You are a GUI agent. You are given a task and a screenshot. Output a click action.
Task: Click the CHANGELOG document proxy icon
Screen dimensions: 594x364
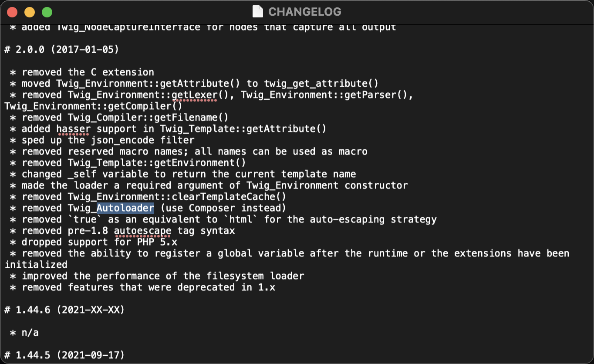click(258, 12)
